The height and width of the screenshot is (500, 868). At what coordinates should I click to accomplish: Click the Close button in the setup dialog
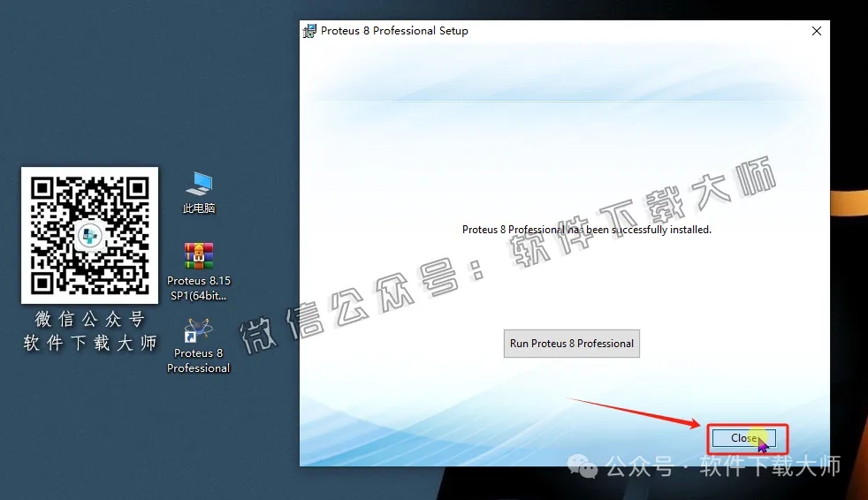click(x=744, y=438)
